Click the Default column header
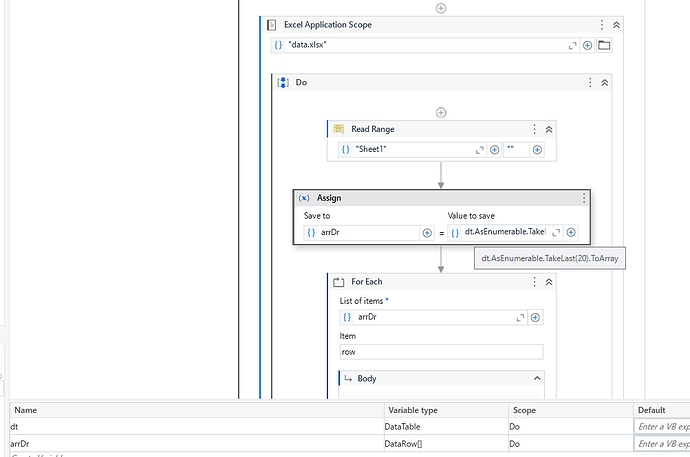Viewport: 690px width, 457px height. [x=662, y=410]
